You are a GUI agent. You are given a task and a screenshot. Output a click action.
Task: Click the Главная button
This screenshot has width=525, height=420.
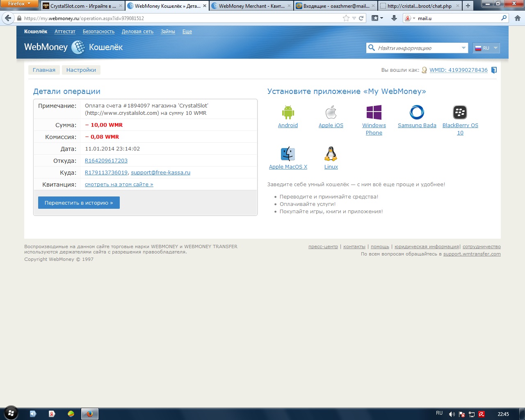coord(44,70)
